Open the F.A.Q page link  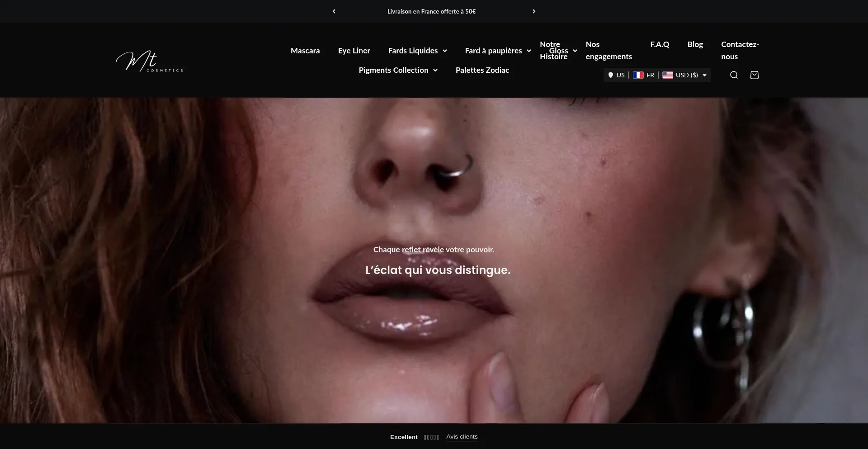(660, 44)
